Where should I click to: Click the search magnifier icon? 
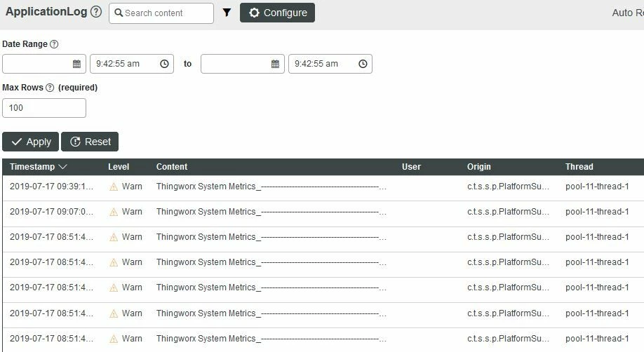(x=119, y=13)
